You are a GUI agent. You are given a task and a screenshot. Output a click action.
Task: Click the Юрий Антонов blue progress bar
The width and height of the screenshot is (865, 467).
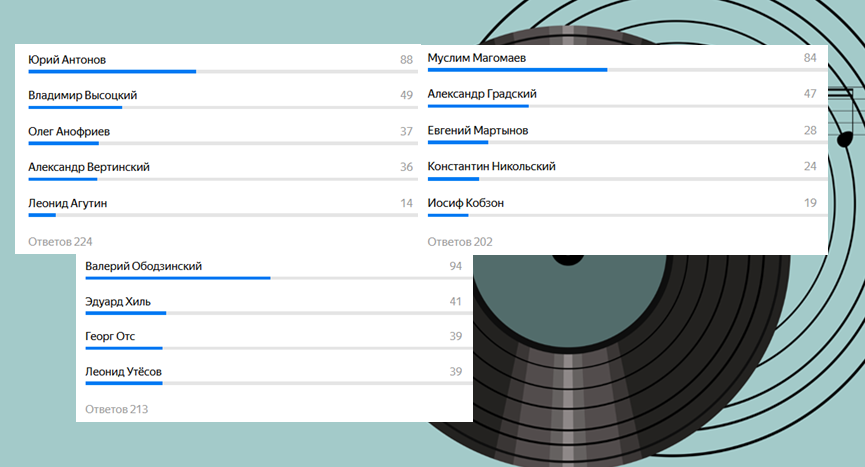(112, 72)
